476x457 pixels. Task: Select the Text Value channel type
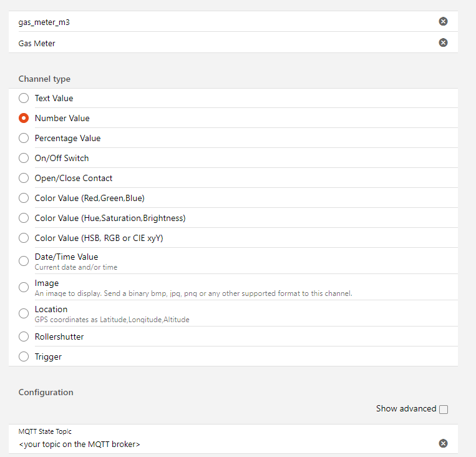(24, 98)
